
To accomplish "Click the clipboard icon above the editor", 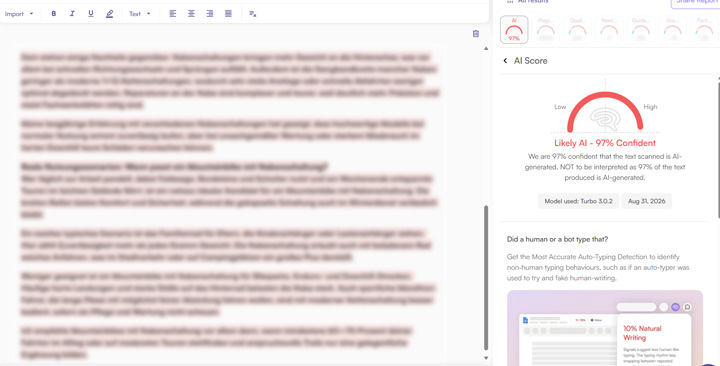I will [x=476, y=34].
